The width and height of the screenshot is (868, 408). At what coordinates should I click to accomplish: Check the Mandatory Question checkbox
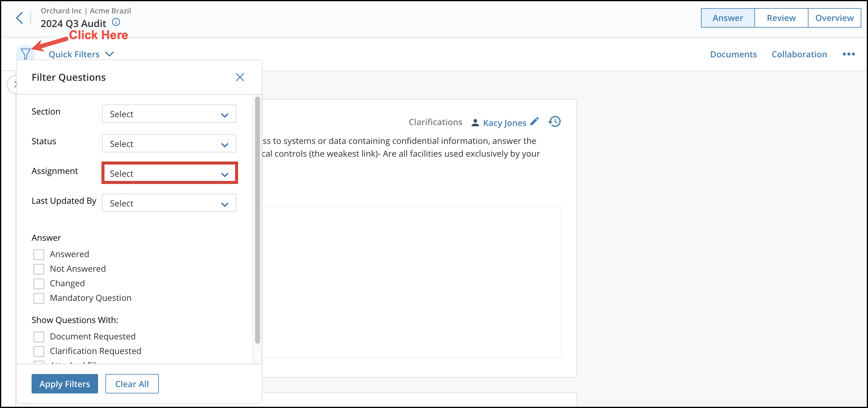click(39, 298)
